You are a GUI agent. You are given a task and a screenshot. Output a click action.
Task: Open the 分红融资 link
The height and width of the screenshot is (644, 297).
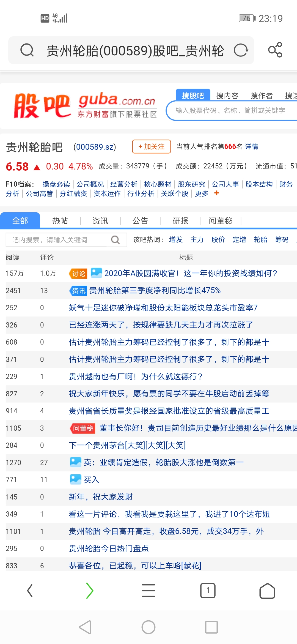[x=73, y=194]
